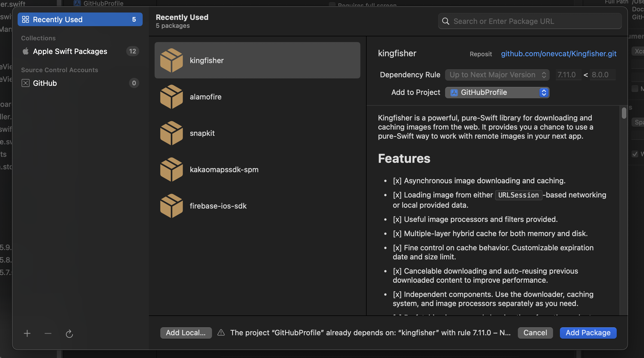The image size is (644, 358).
Task: Toggle the checked checkbox in Xcode inspector behind
Action: coord(635,154)
